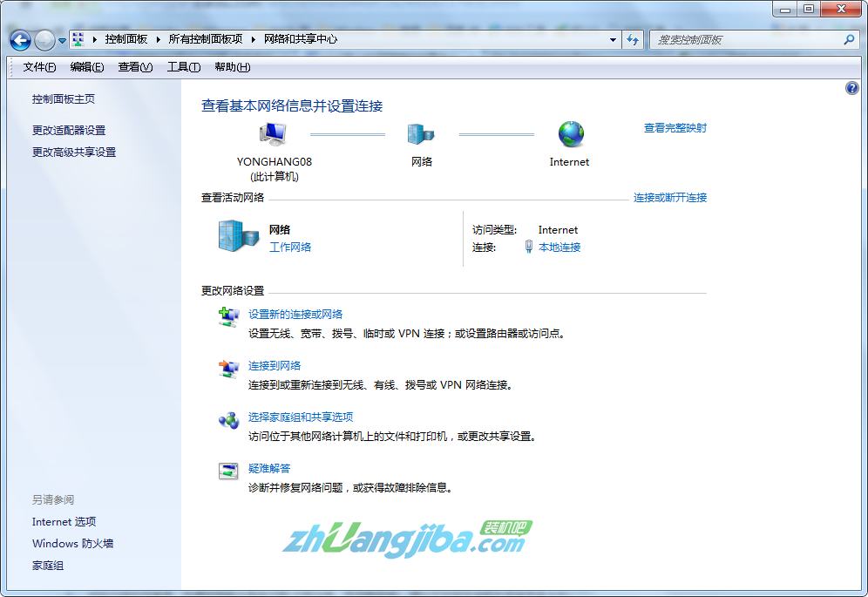The image size is (868, 597).
Task: Click the 选择家庭组和共享选项 icon
Action: pyautogui.click(x=228, y=420)
